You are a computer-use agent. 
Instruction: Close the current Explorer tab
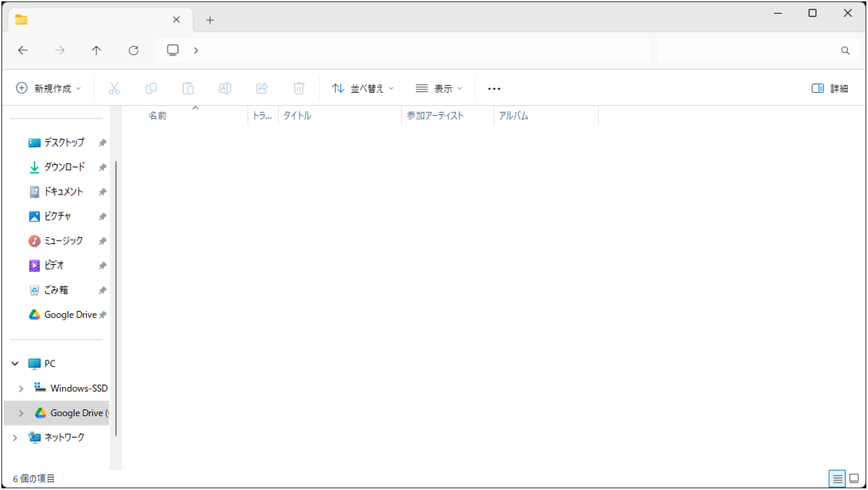[x=176, y=20]
